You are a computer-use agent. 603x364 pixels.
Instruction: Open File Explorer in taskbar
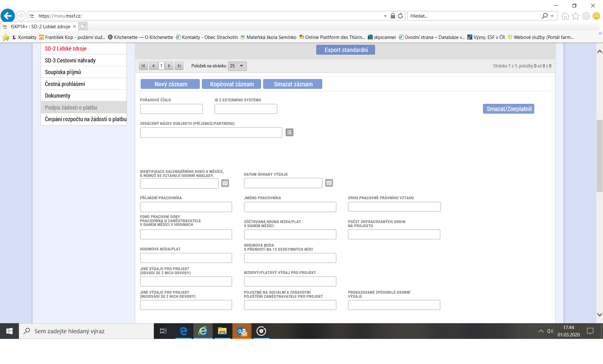pyautogui.click(x=222, y=331)
